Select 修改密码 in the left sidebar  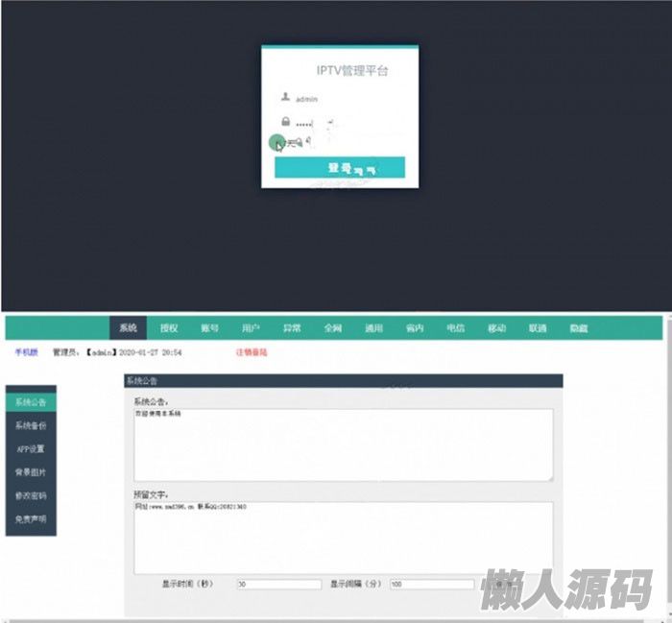[31, 495]
